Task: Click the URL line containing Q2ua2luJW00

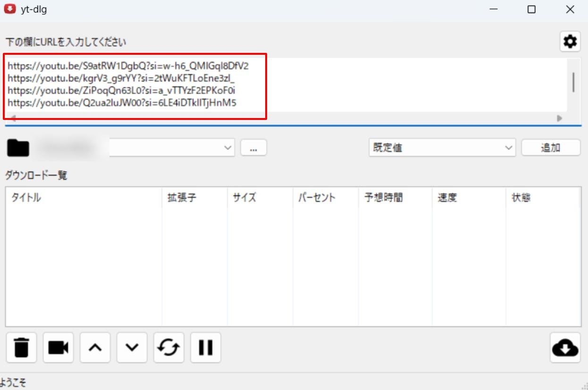Action: (x=122, y=102)
